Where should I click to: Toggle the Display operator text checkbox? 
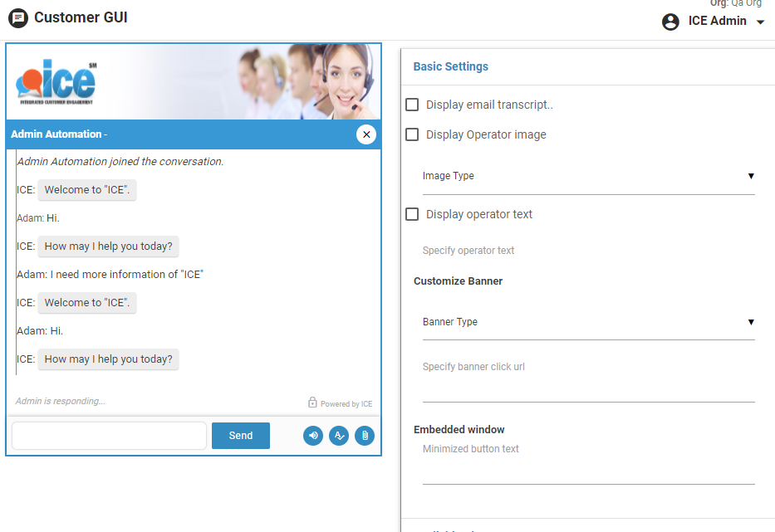(x=412, y=214)
